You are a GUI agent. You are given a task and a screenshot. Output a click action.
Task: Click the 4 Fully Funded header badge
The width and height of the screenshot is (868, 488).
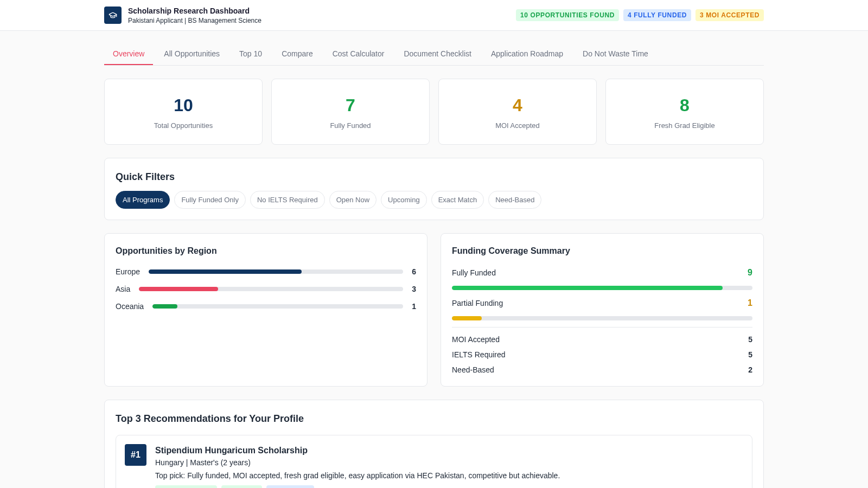pos(657,15)
